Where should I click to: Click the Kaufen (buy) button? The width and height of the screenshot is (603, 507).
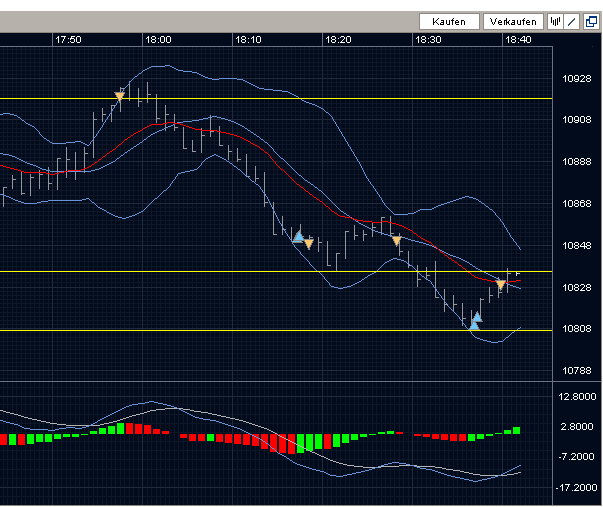[x=449, y=21]
